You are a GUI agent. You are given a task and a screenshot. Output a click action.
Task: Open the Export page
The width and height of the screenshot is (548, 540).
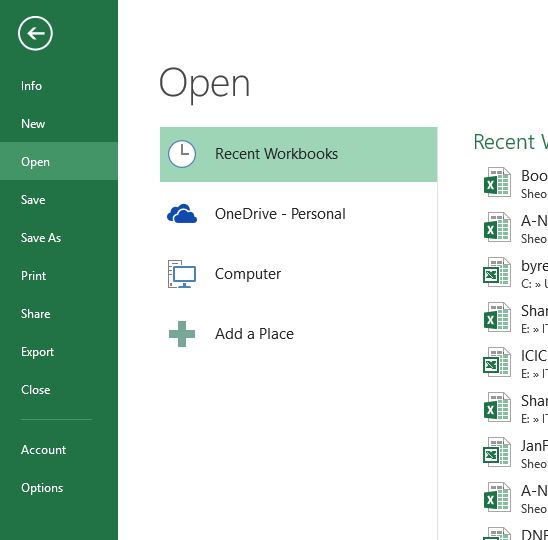pos(37,352)
